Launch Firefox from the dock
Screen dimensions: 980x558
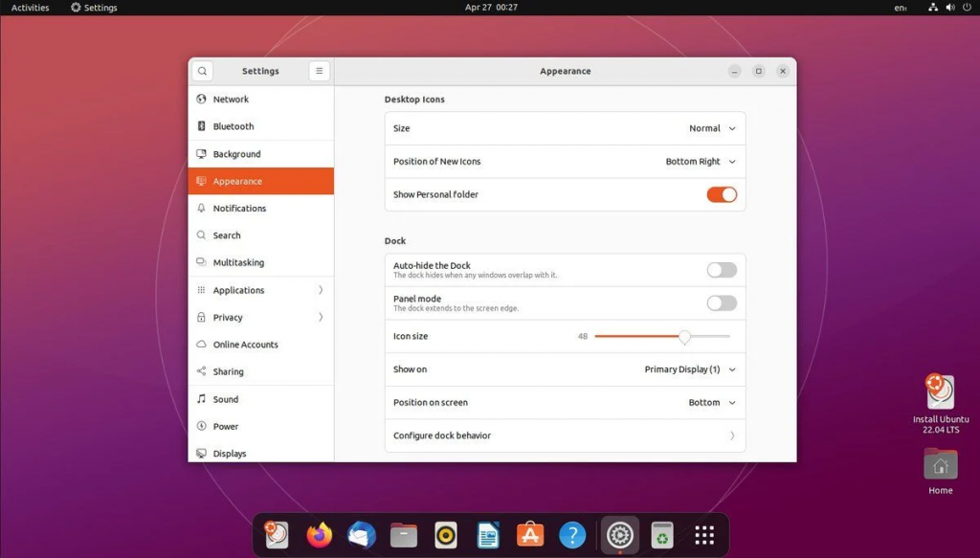point(320,535)
